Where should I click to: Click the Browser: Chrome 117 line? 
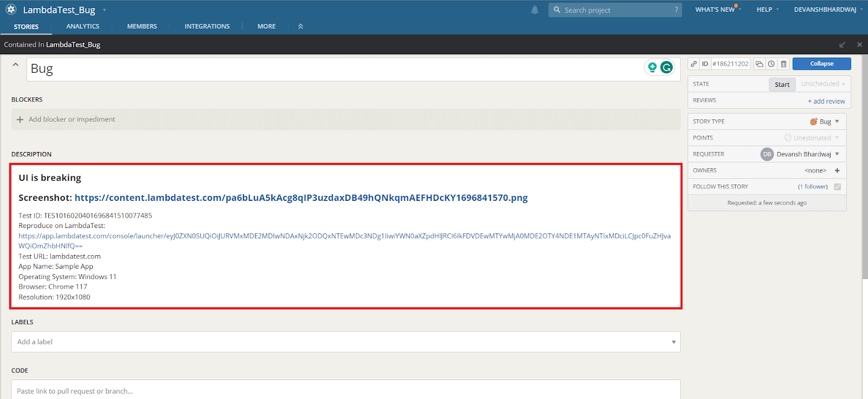point(53,287)
